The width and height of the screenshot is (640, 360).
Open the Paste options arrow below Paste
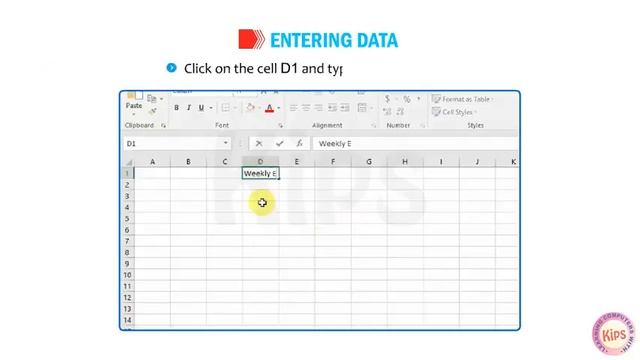tap(134, 113)
